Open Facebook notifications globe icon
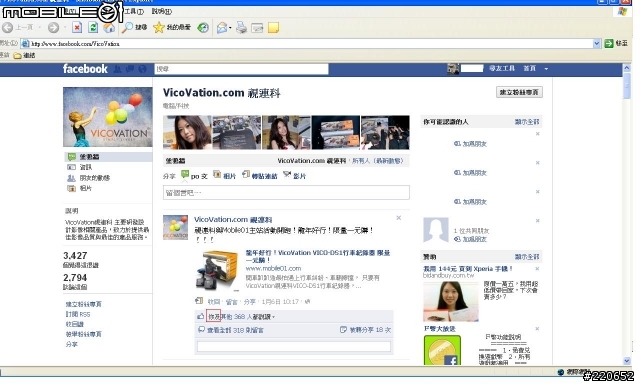The image size is (640, 384). point(142,69)
